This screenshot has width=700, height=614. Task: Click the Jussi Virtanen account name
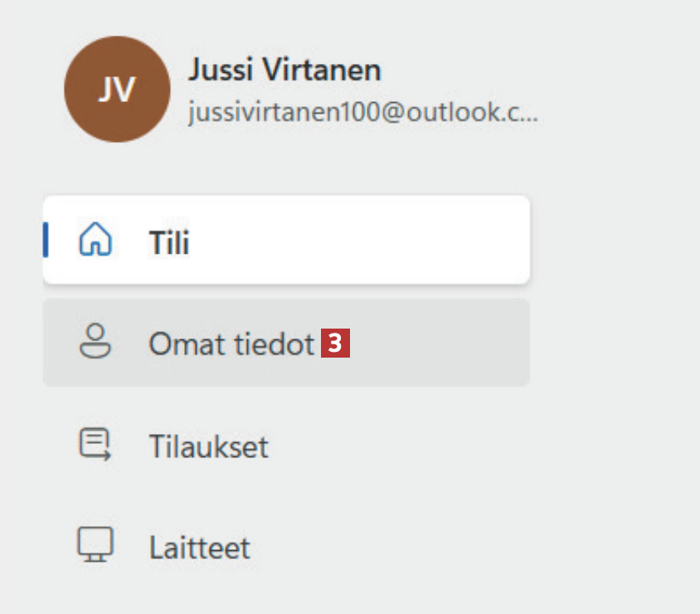(284, 70)
